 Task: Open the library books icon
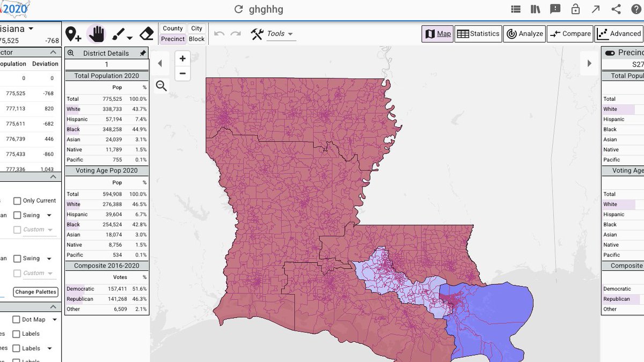tap(535, 9)
